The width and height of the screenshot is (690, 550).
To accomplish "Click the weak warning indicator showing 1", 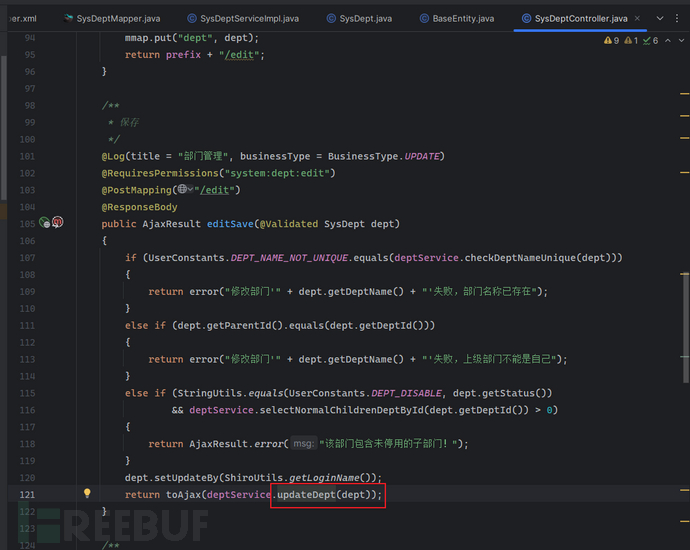I will (631, 40).
